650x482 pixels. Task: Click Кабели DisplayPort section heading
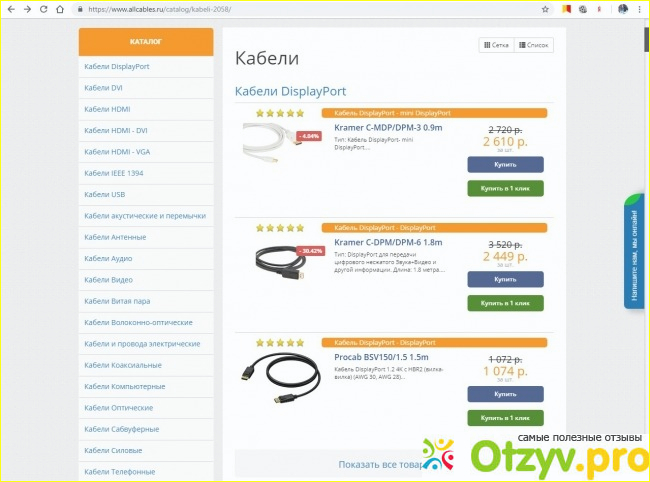point(290,91)
